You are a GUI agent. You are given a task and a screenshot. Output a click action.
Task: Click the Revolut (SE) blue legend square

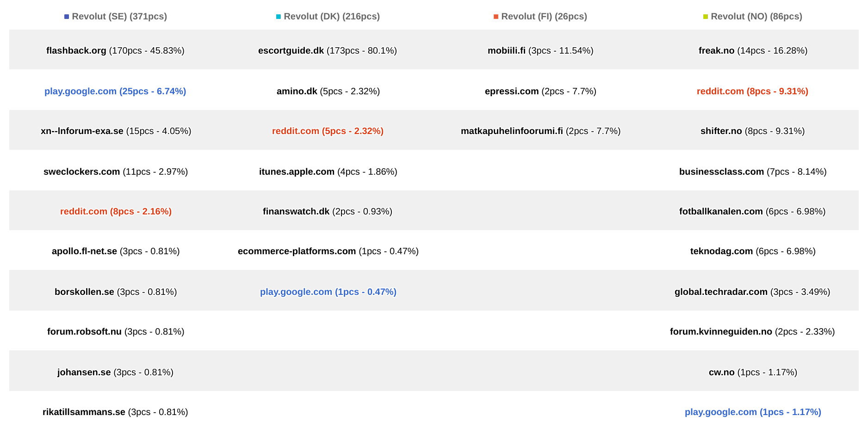[x=67, y=17]
